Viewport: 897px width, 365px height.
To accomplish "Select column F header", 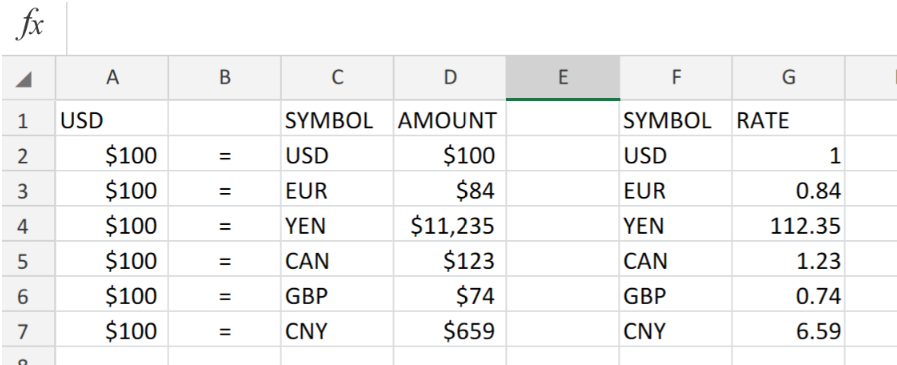I will coord(676,78).
